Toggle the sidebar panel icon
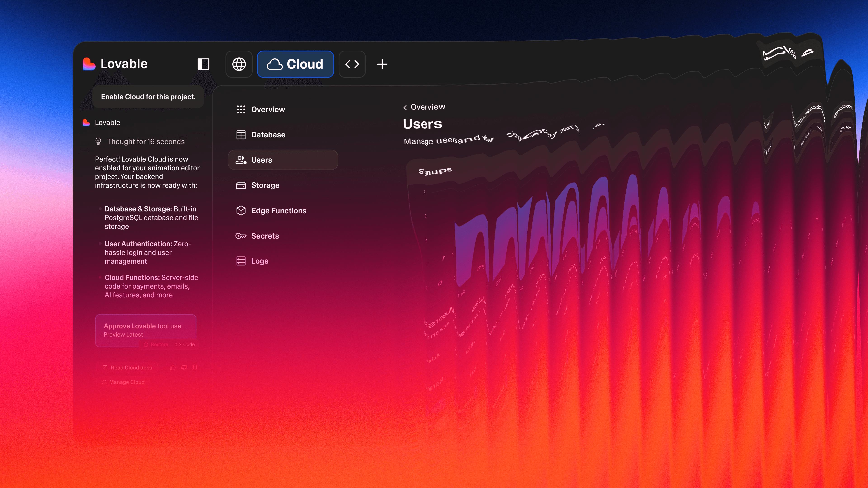Screen dimensions: 868x488 [x=203, y=64]
